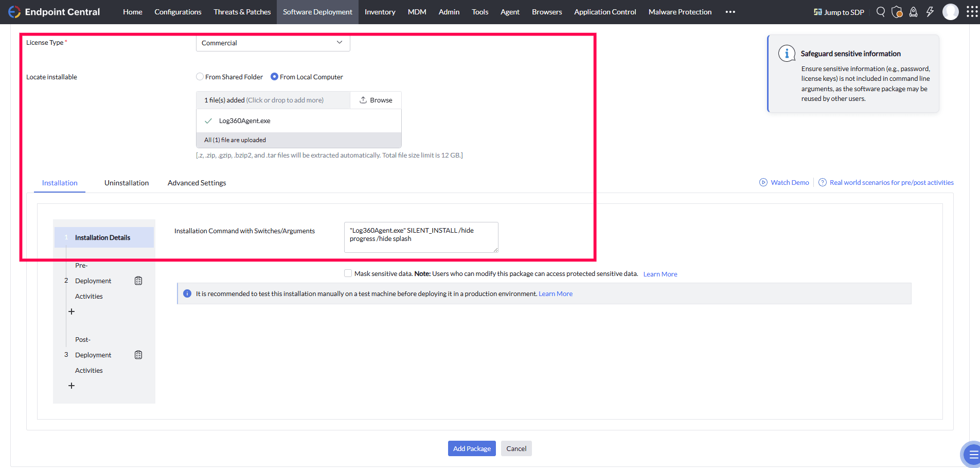Click the blue info icon beside recommendation note
The width and height of the screenshot is (980, 468).
click(x=187, y=293)
